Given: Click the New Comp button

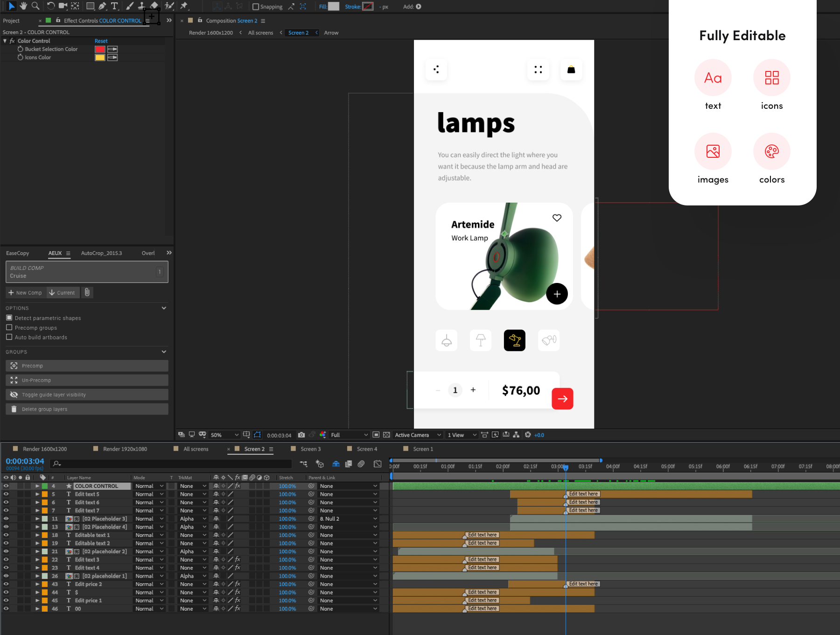Looking at the screenshot, I should tap(25, 293).
